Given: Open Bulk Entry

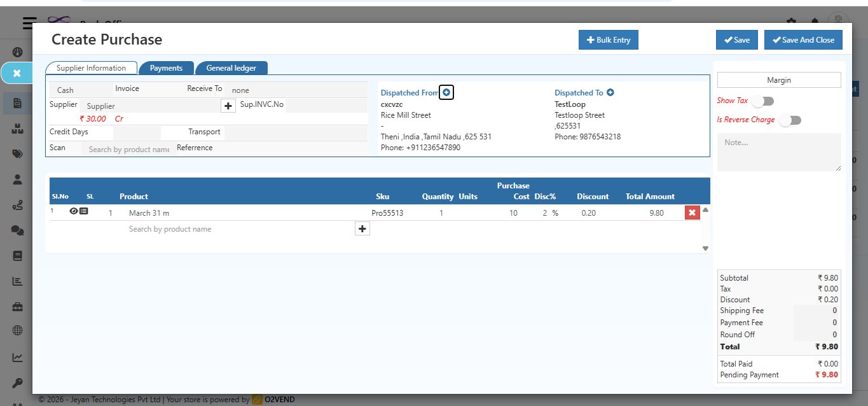Looking at the screenshot, I should pyautogui.click(x=608, y=39).
